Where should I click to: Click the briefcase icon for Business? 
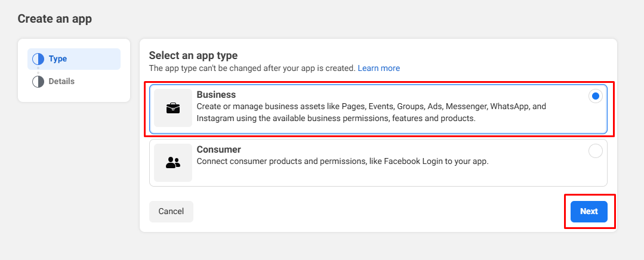173,108
